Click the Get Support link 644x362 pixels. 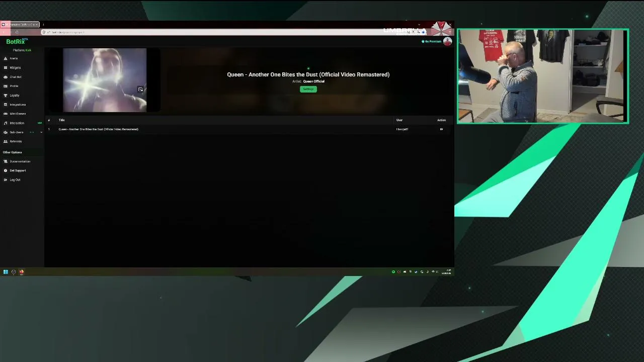(x=18, y=170)
